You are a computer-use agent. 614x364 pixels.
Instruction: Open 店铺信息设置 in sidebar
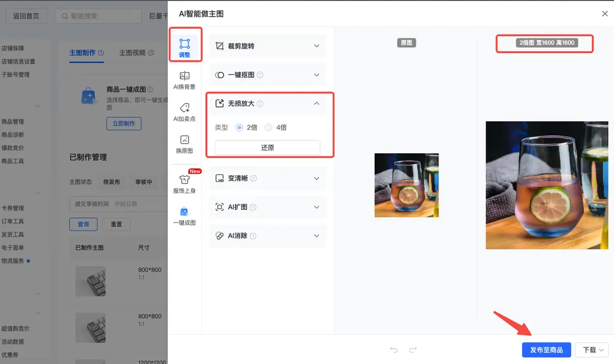tap(18, 61)
